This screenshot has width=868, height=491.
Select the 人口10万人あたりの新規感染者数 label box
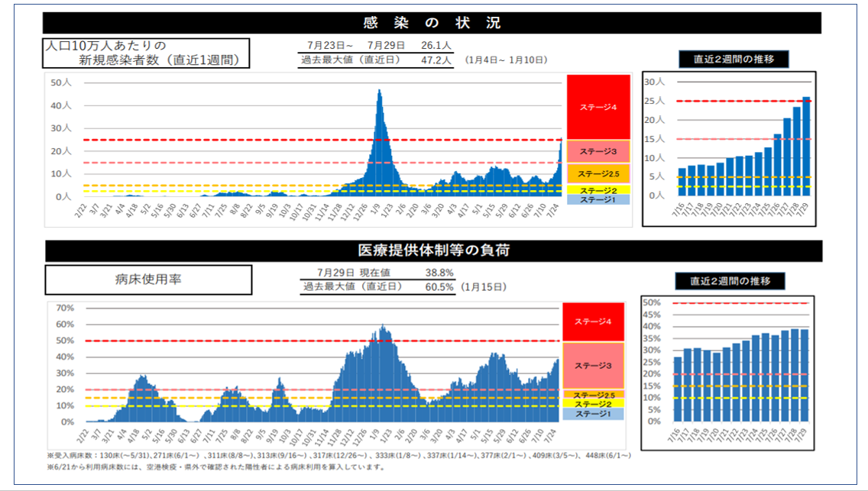click(145, 53)
